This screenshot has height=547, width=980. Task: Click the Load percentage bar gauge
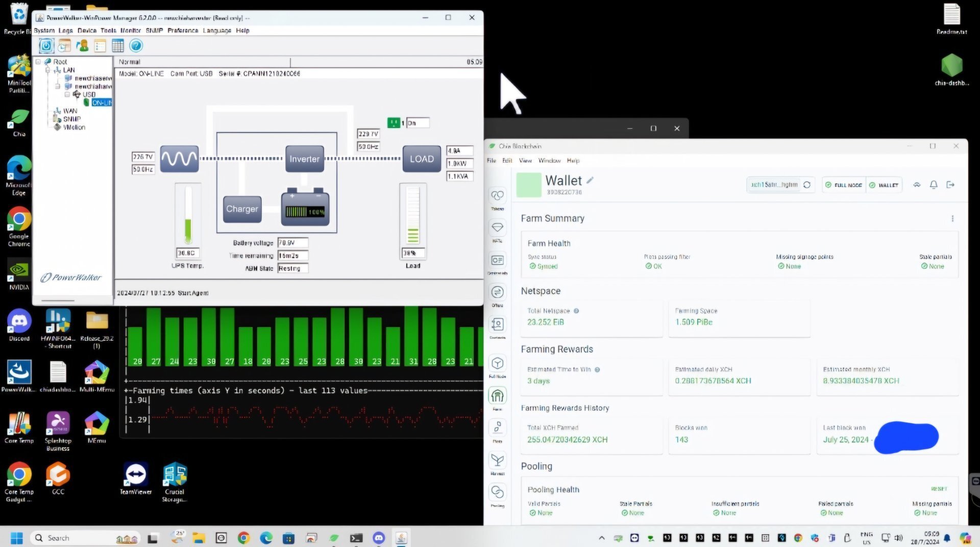(413, 215)
